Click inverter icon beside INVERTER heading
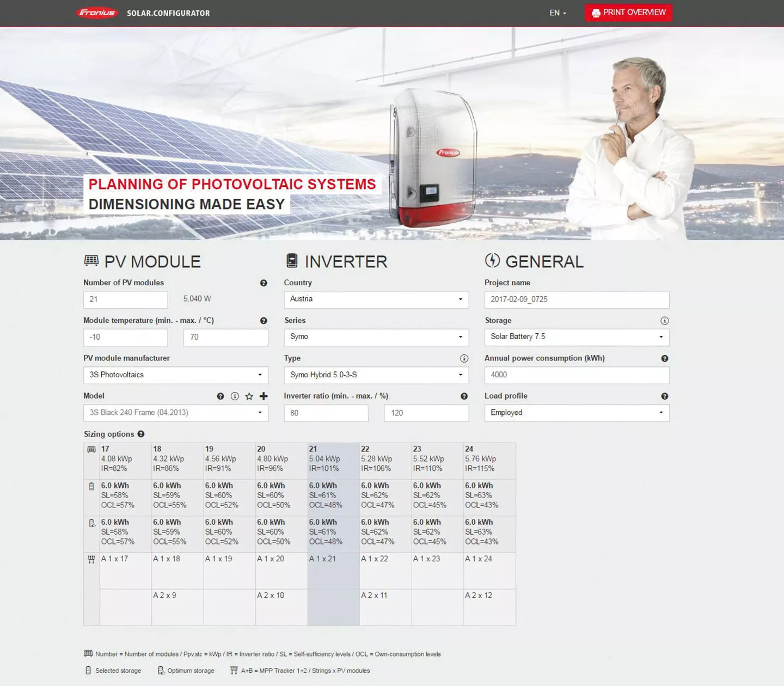This screenshot has width=784, height=686. tap(292, 261)
